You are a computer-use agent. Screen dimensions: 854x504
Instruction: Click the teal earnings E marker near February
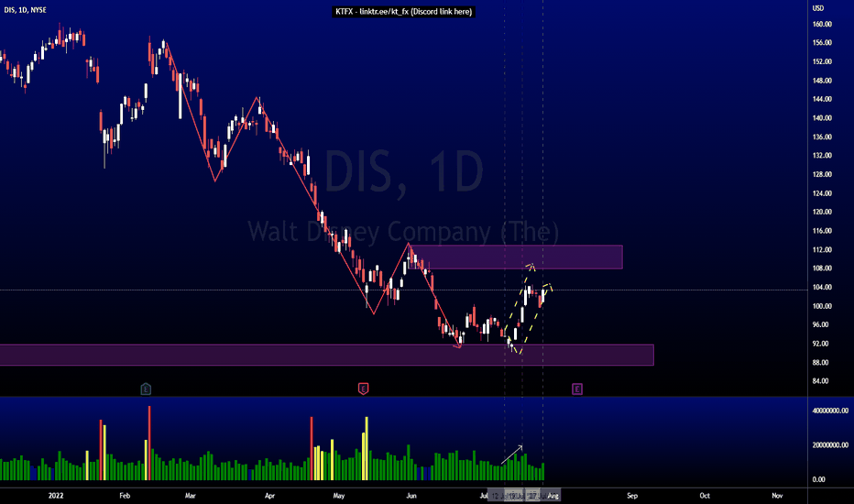click(x=146, y=389)
